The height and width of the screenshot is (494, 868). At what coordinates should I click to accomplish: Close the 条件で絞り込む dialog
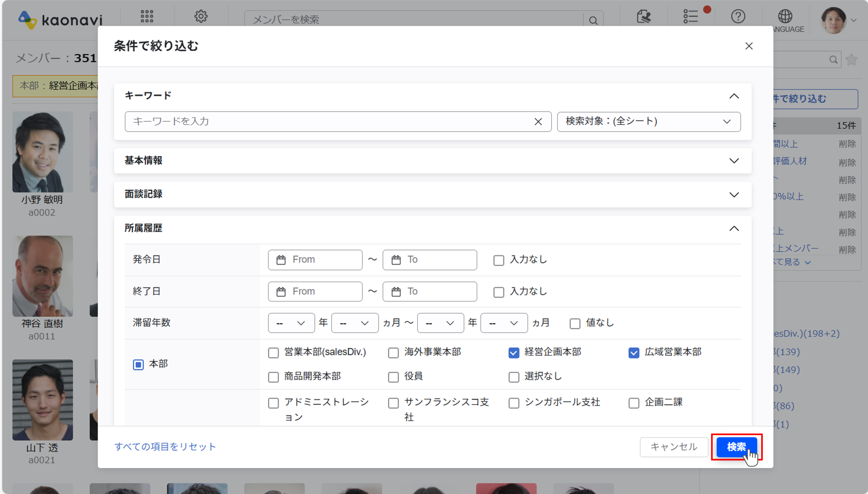(x=749, y=46)
